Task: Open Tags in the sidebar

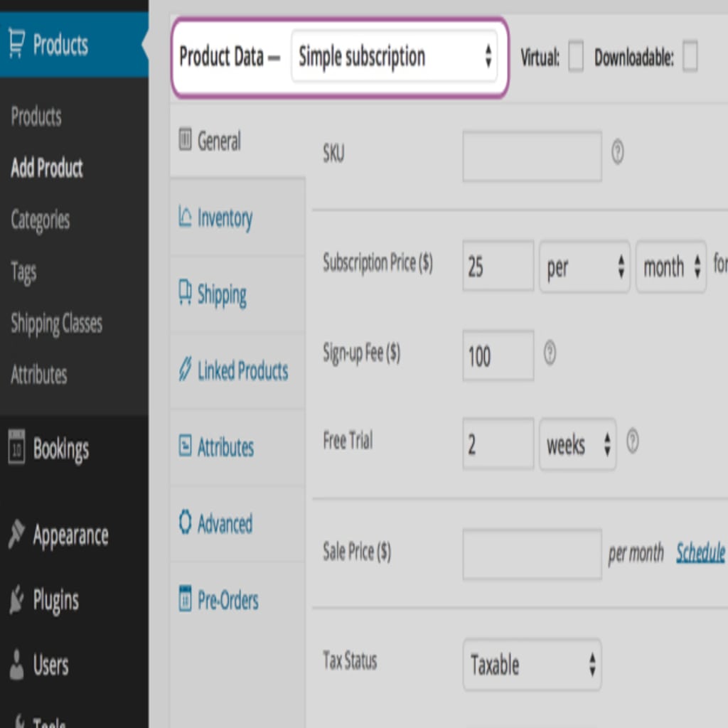Action: tap(23, 272)
